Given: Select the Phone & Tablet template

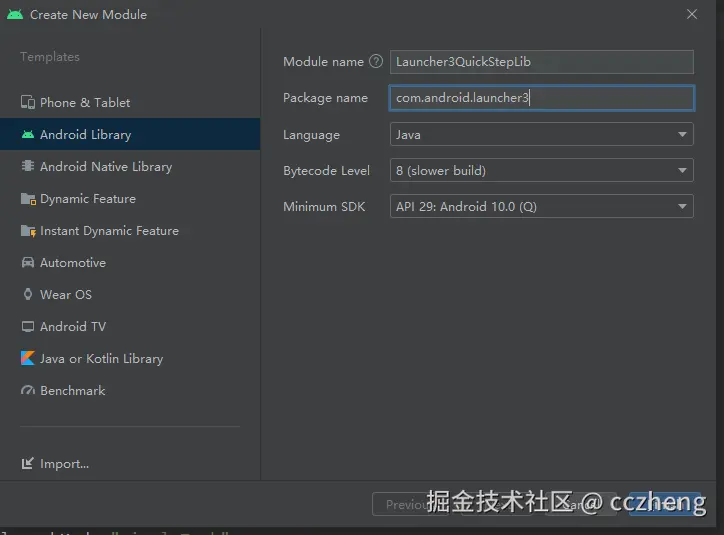Looking at the screenshot, I should 130,102.
